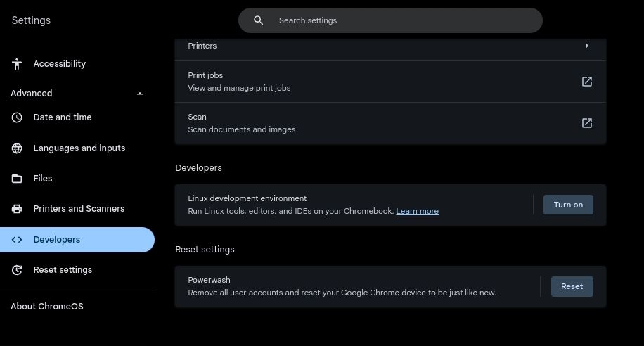
Task: Focus the Search settings field
Action: pyautogui.click(x=401, y=20)
